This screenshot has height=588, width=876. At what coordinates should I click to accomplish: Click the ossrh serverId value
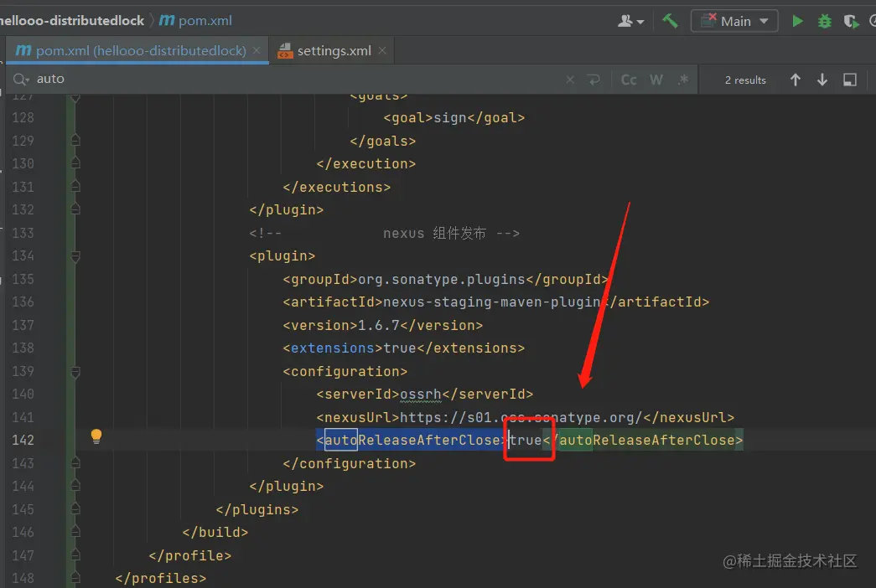click(421, 395)
